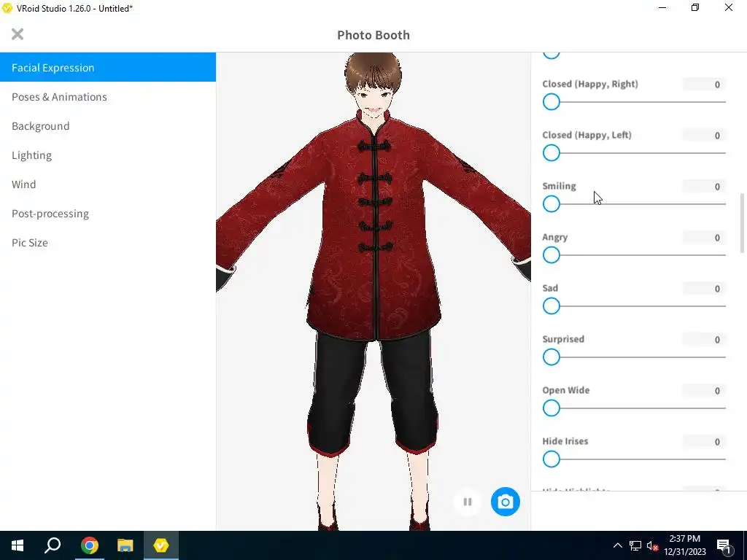Click the Smiling label text
This screenshot has width=747, height=560.
click(559, 186)
